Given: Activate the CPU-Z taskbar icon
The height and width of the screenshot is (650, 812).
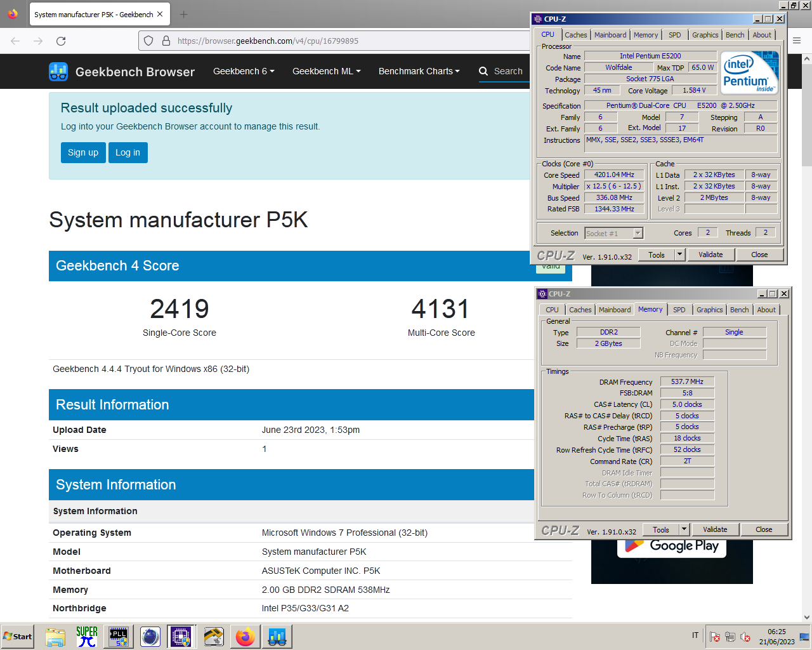Looking at the screenshot, I should (181, 637).
